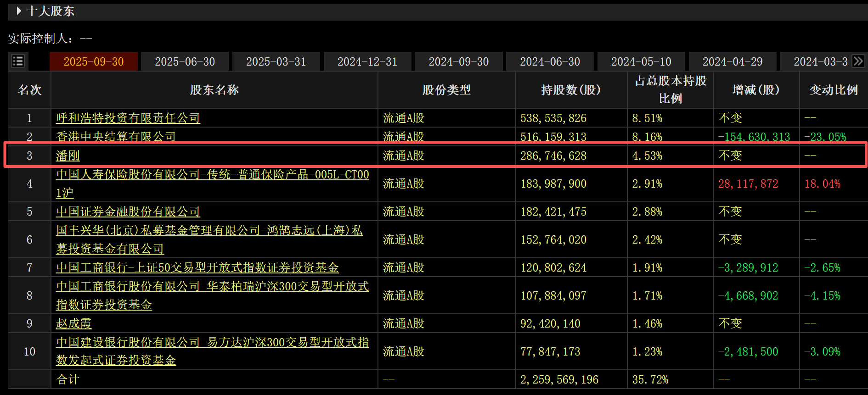Click the 持股数(股) column header
This screenshot has height=395, width=868.
571,90
